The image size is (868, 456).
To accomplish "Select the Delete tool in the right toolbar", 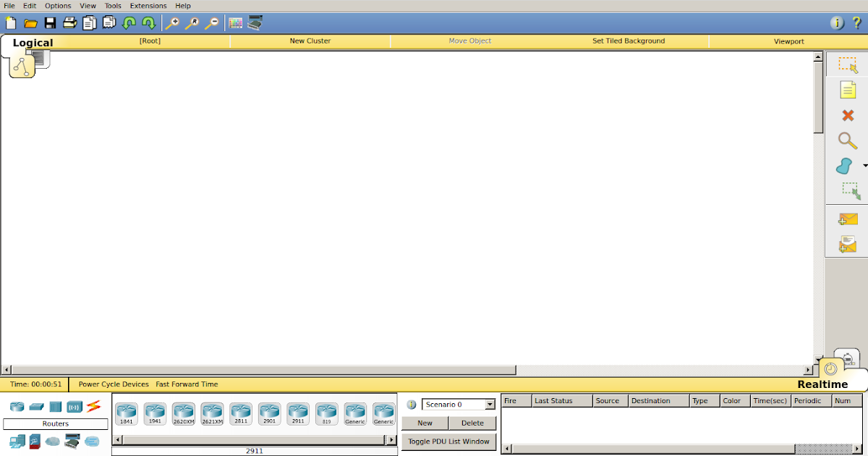I will coord(847,115).
